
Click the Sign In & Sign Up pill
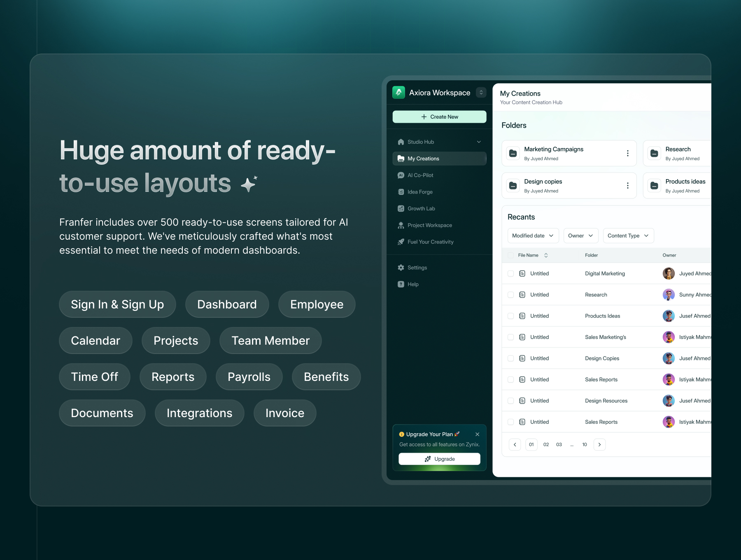[x=117, y=305]
